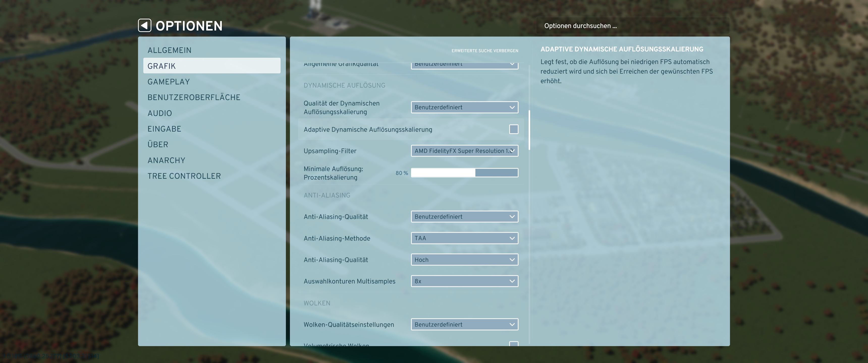Image resolution: width=868 pixels, height=363 pixels.
Task: Click ERWEITERTE SUCHE VERBERGEN link
Action: (x=485, y=51)
